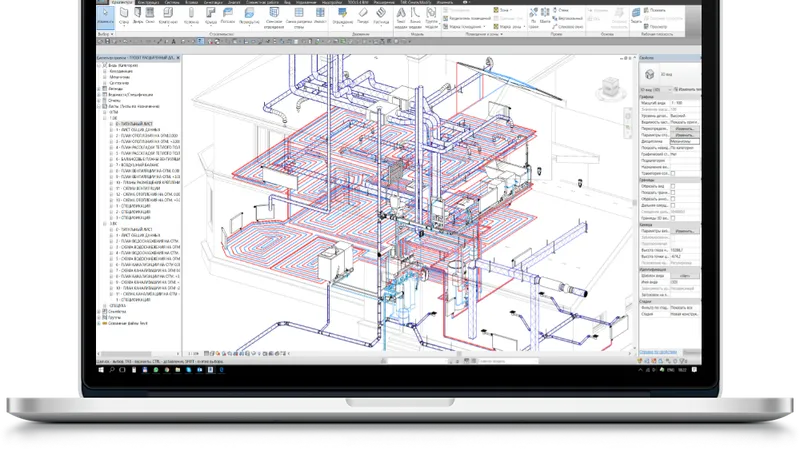Open the Зона dropdown in ribbon
The width and height of the screenshot is (800, 450).
pos(504,10)
